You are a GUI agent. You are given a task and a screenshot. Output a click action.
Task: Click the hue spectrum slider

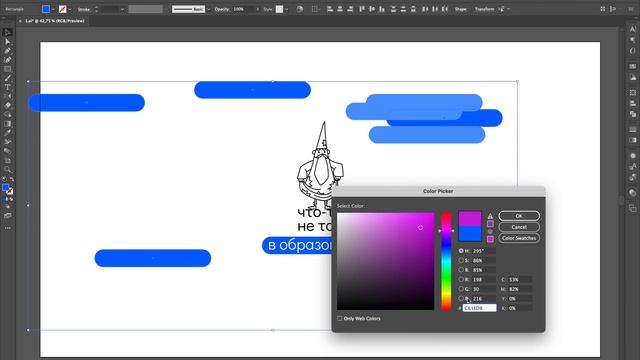[446, 261]
